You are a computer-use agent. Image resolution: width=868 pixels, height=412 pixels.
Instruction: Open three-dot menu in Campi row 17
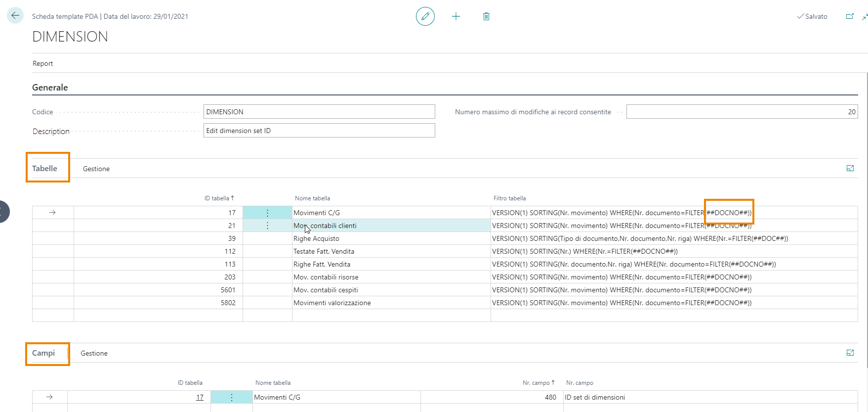point(231,397)
